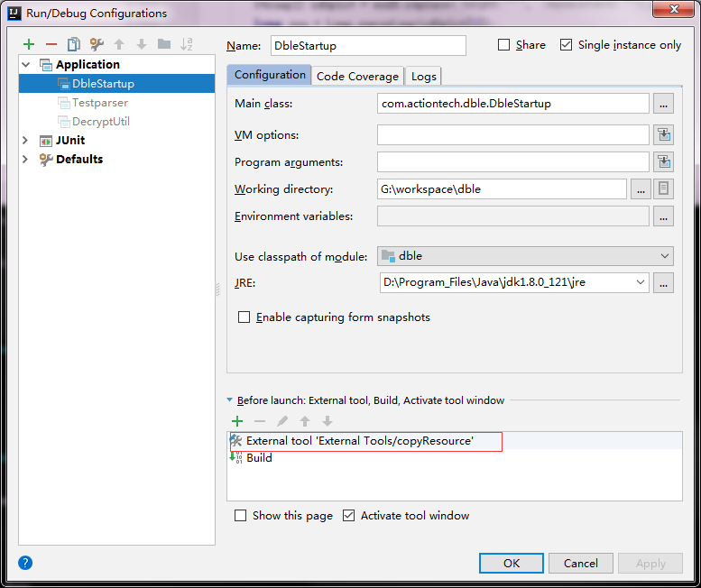Click the expand VM options field icon
Image resolution: width=701 pixels, height=588 pixels.
664,135
